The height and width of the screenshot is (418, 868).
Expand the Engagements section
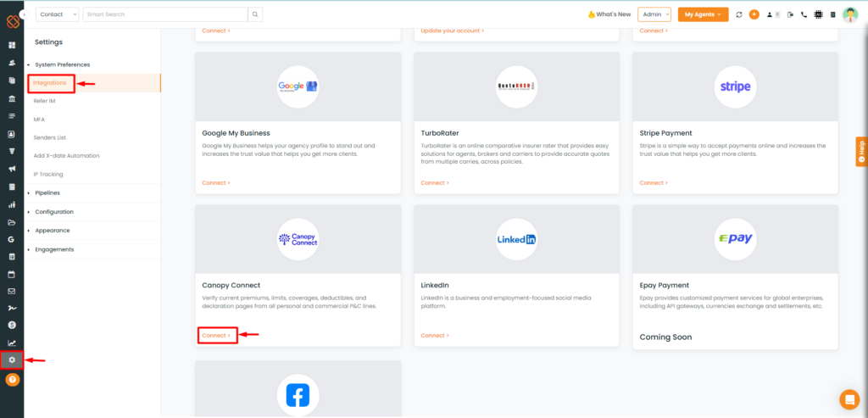pyautogui.click(x=54, y=249)
